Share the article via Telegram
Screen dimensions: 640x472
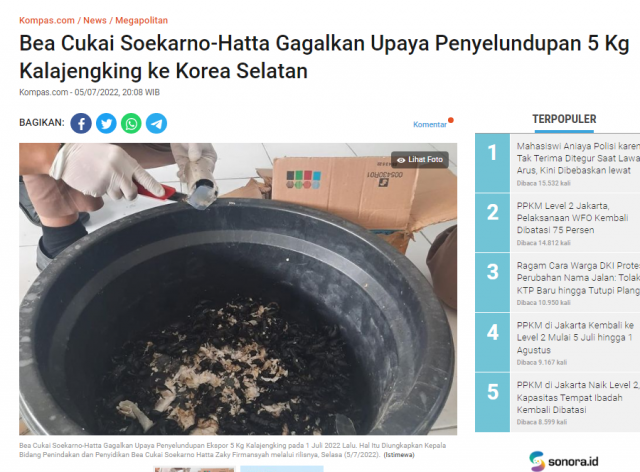pos(156,123)
